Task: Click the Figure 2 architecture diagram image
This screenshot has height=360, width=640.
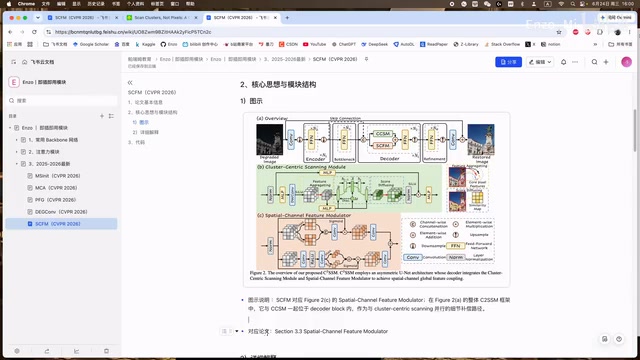Action: pos(376,200)
